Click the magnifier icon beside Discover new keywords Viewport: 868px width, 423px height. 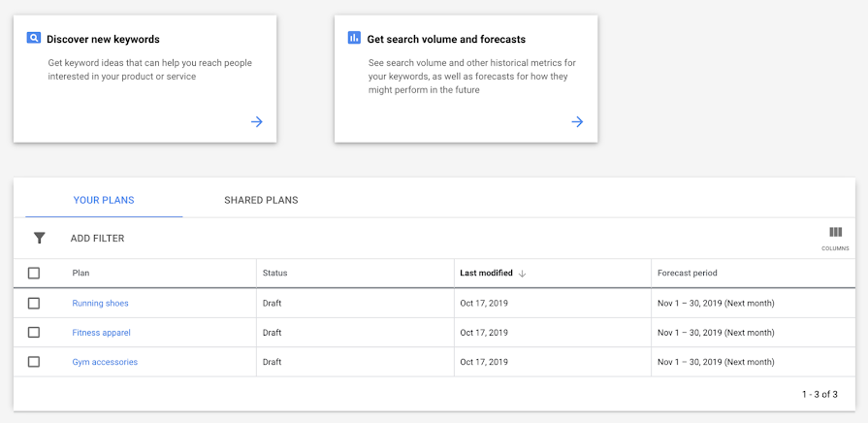pyautogui.click(x=34, y=39)
